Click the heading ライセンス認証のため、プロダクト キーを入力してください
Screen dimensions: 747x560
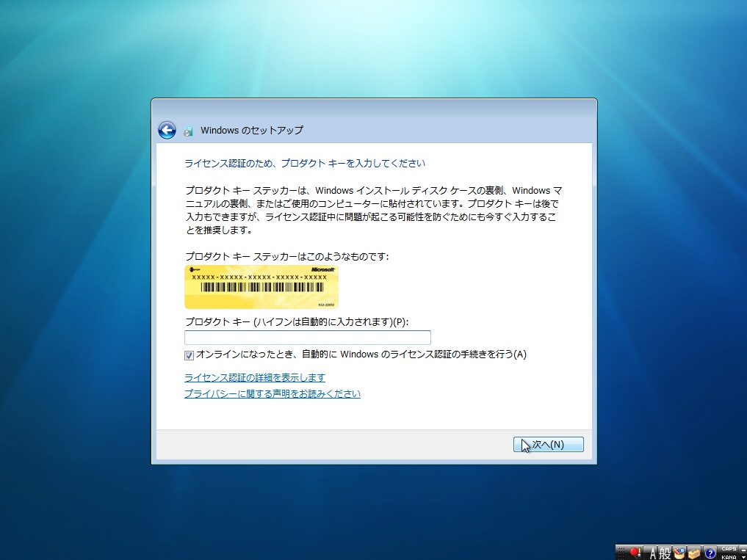(305, 164)
